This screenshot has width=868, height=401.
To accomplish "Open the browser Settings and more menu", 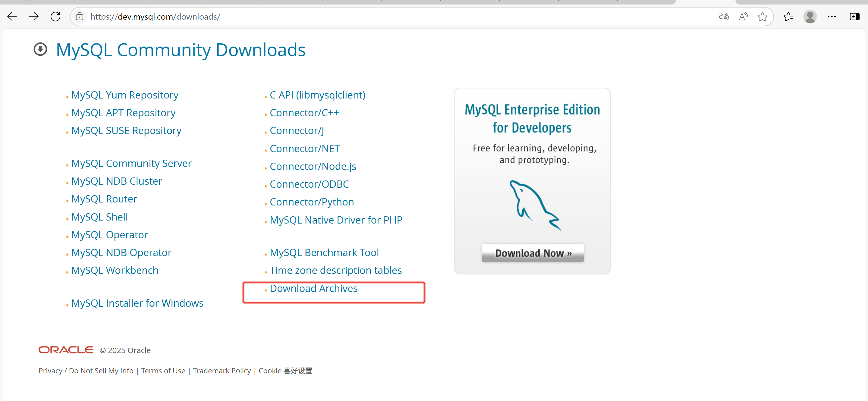I will pyautogui.click(x=832, y=17).
